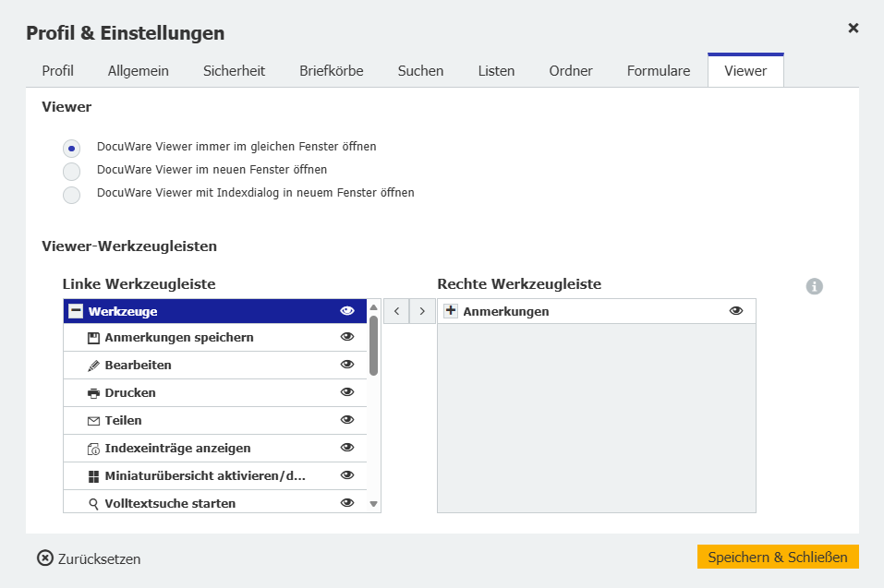Select DocuWare Viewer im neuen Fenster öffnen
The height and width of the screenshot is (588, 884).
point(71,171)
